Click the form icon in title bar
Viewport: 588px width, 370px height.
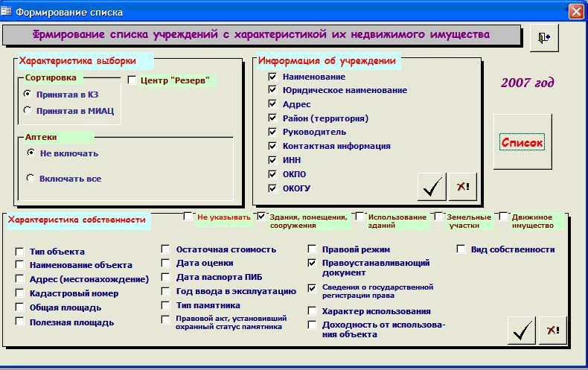click(x=7, y=12)
